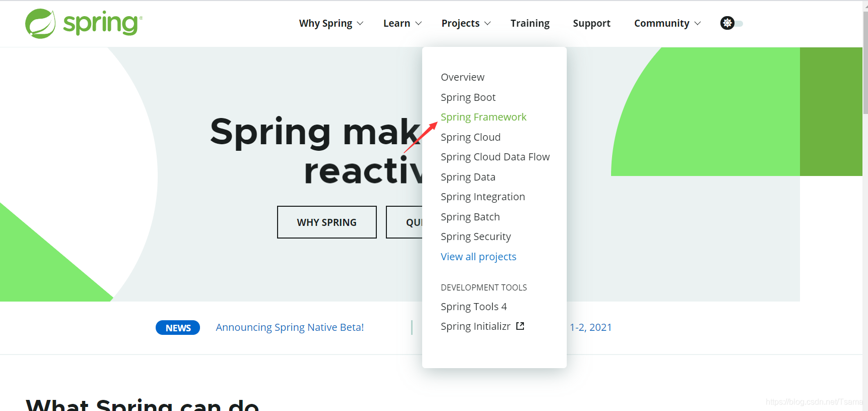
Task: Click the WHY SPRING button
Action: point(327,222)
